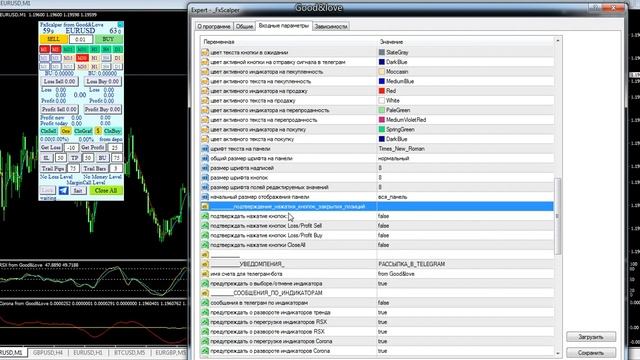Open the 'Входные параметры' tab

284,26
